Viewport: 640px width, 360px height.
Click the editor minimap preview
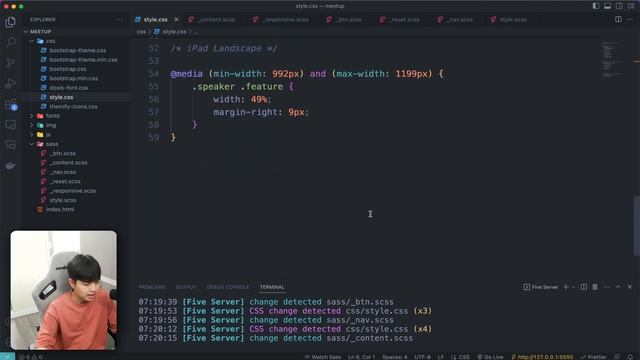pyautogui.click(x=612, y=59)
